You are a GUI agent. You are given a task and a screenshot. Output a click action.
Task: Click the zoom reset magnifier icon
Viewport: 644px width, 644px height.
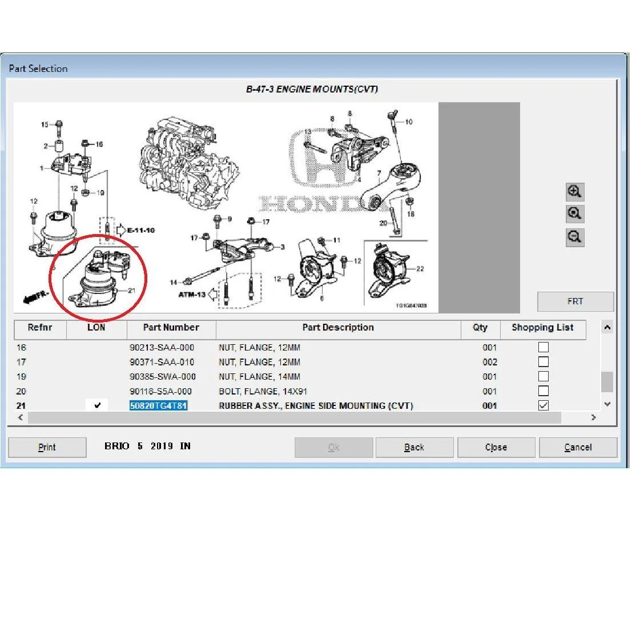coord(574,214)
